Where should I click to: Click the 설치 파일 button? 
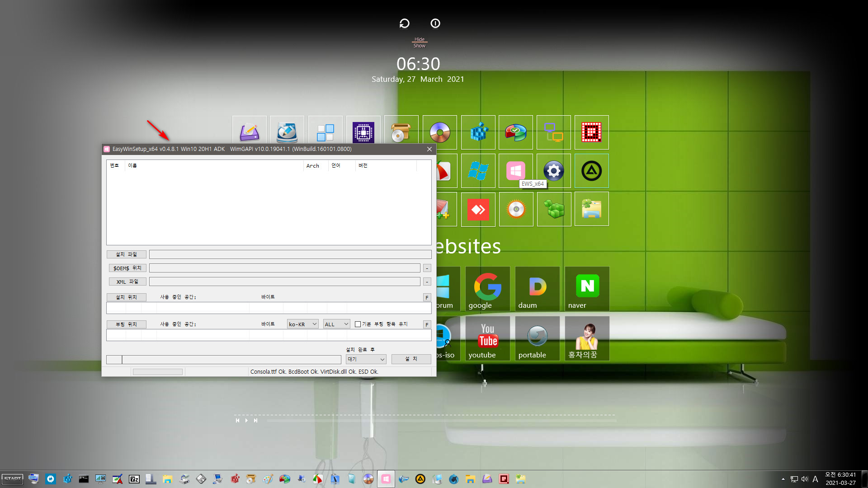pyautogui.click(x=127, y=254)
